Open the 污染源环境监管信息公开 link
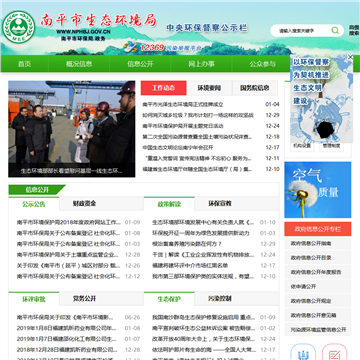 [x=318, y=330]
